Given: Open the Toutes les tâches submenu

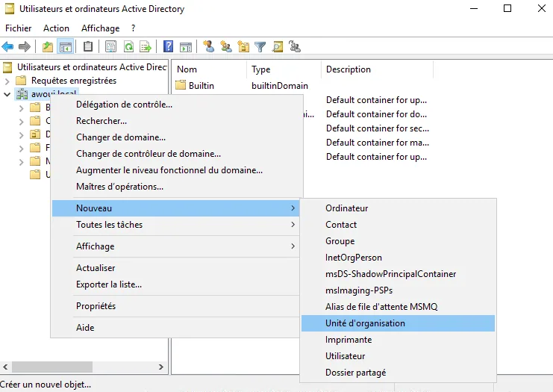Looking at the screenshot, I should pos(175,225).
